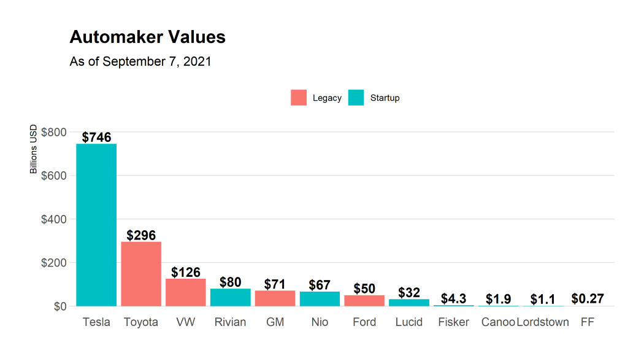This screenshot has width=644, height=358.
Task: Select the Toyota bar
Action: click(141, 274)
